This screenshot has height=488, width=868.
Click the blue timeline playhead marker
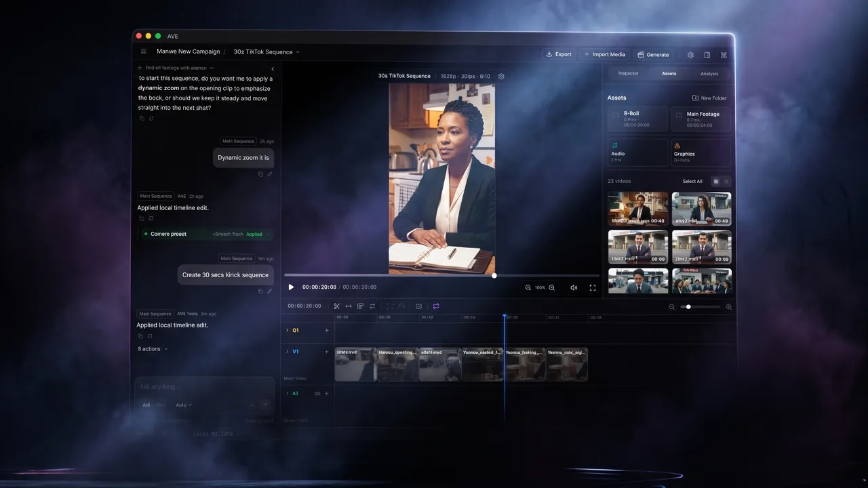(x=504, y=316)
